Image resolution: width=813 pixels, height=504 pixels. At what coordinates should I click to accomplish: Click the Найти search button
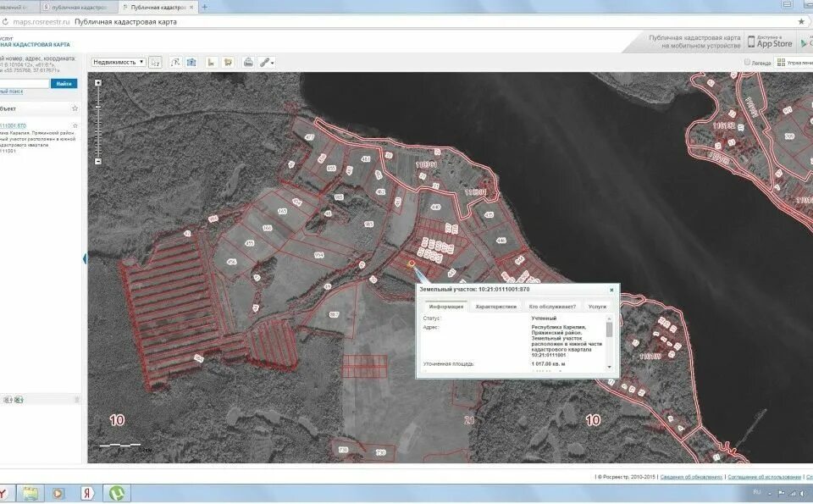point(64,84)
